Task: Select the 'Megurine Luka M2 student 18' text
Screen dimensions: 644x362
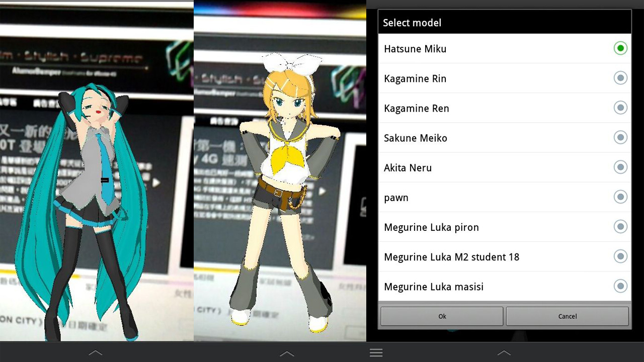Action: pyautogui.click(x=451, y=257)
